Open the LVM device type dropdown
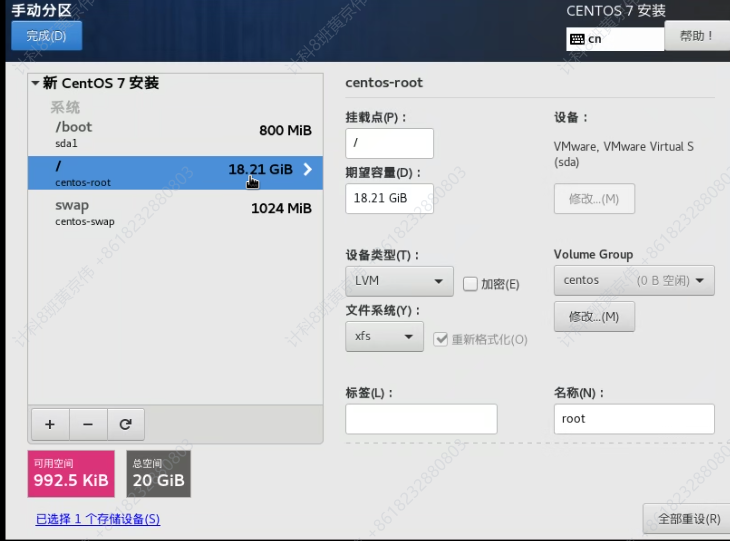Screen dimensions: 730x541 pyautogui.click(x=399, y=281)
